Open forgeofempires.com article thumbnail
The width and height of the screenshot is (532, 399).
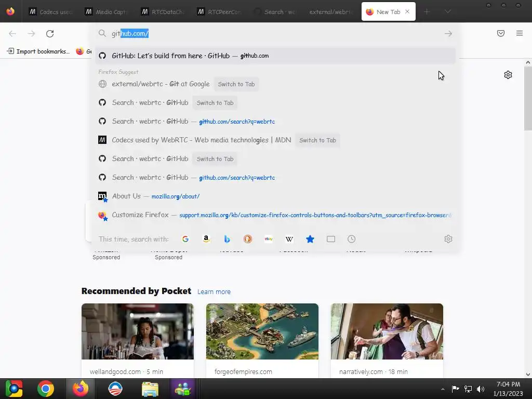pos(262,331)
